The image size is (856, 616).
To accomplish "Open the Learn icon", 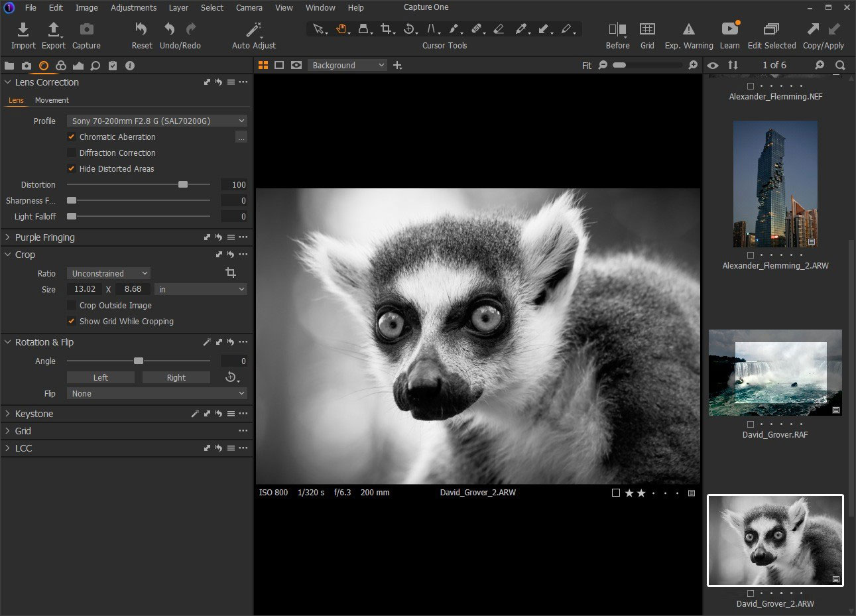I will [729, 29].
